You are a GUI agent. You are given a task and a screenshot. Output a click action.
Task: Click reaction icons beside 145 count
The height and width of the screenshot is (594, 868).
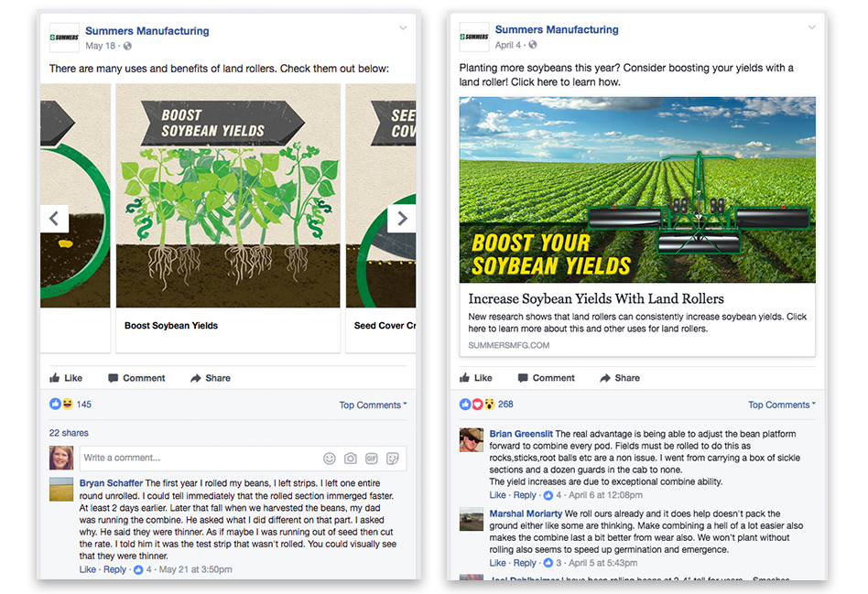click(61, 405)
